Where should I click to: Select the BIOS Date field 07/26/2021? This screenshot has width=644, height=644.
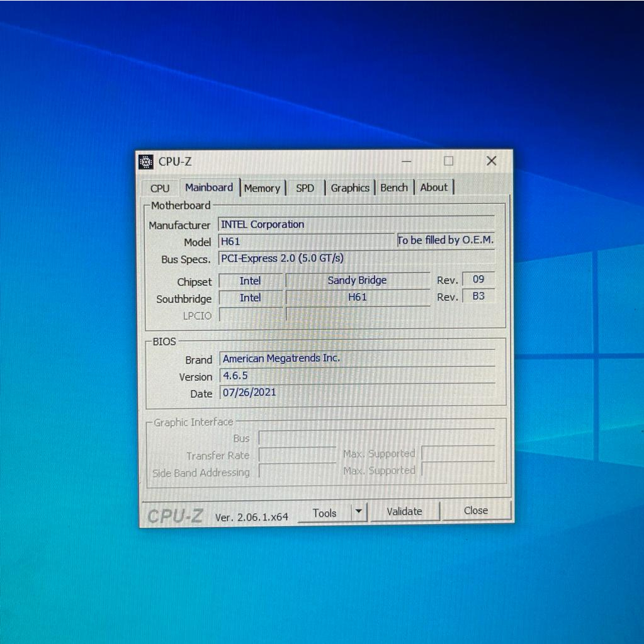click(357, 393)
